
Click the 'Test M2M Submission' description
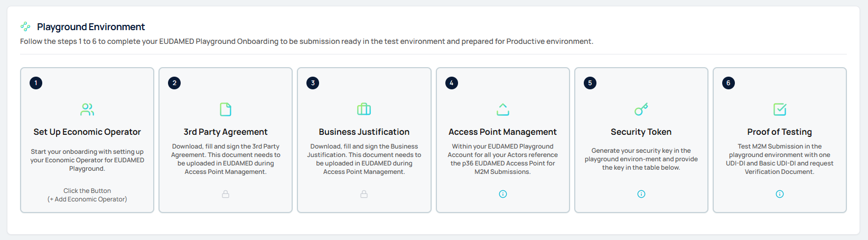click(x=780, y=159)
